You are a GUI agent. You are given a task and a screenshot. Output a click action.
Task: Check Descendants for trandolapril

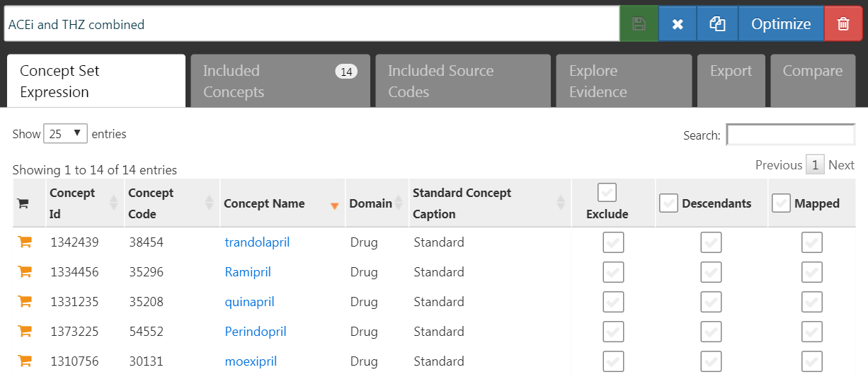(711, 242)
